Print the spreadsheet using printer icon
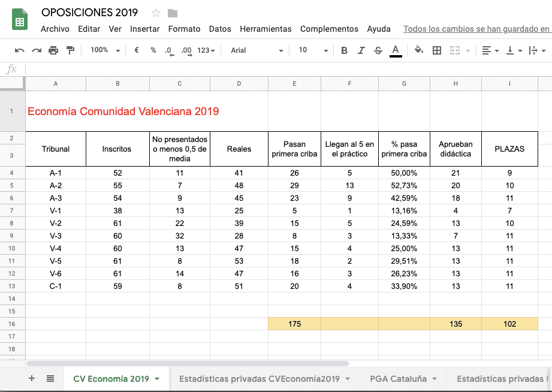Screen dimensions: 552x392 coord(53,50)
